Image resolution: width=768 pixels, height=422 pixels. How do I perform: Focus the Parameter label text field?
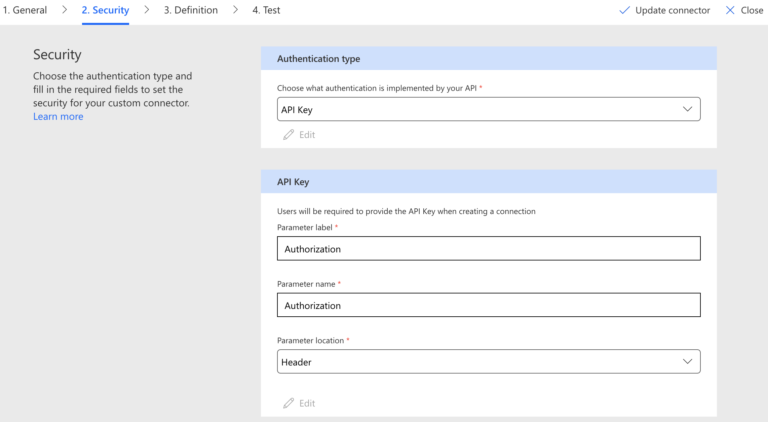[x=488, y=249]
